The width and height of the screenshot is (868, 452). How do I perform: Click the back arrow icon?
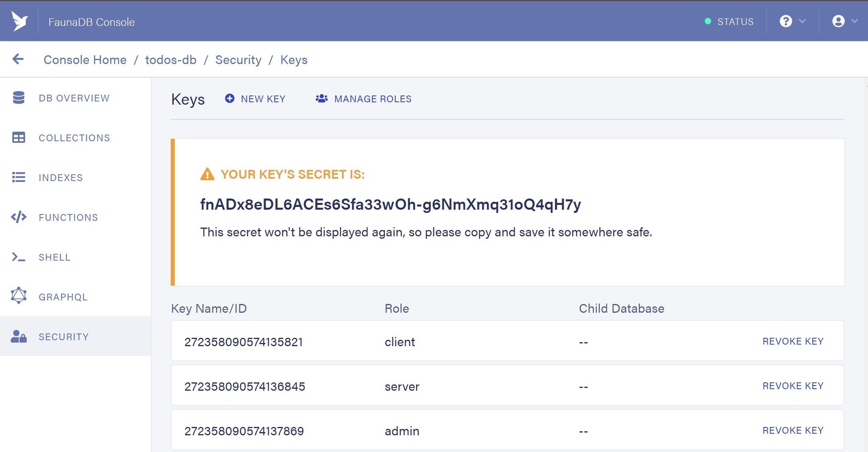tap(18, 59)
